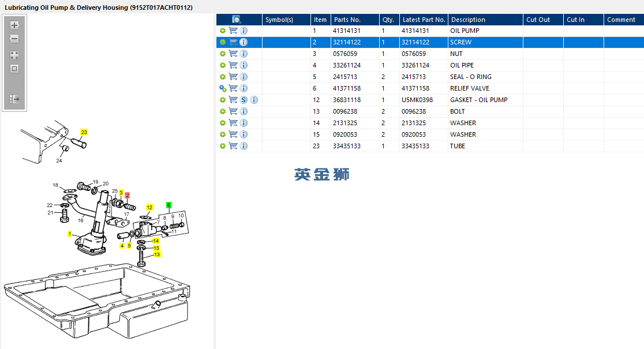Select part number 36831118
Image resolution: width=644 pixels, height=349 pixels.
click(x=347, y=100)
